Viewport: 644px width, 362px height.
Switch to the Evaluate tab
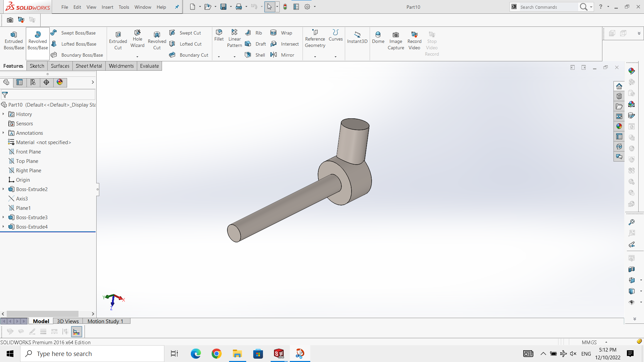coord(150,66)
